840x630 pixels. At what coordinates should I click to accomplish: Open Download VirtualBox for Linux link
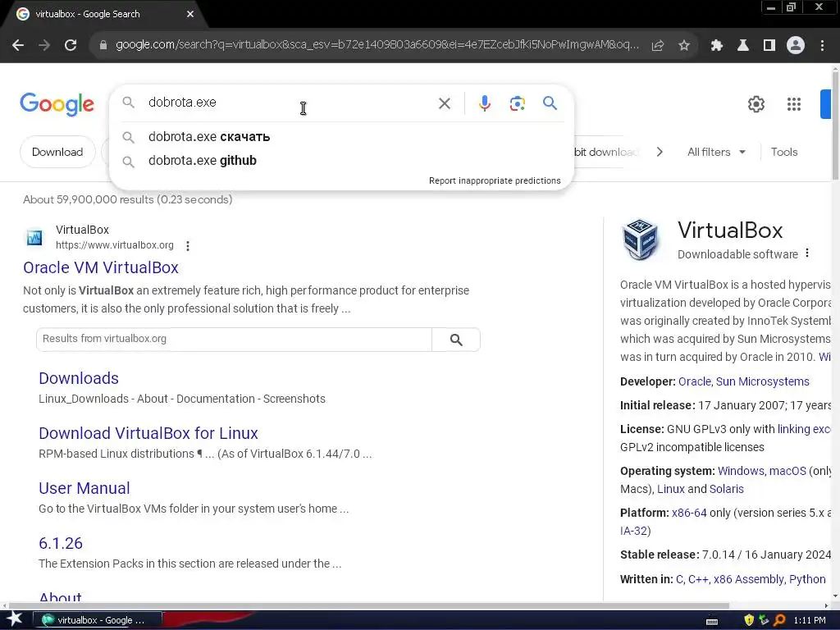click(148, 433)
